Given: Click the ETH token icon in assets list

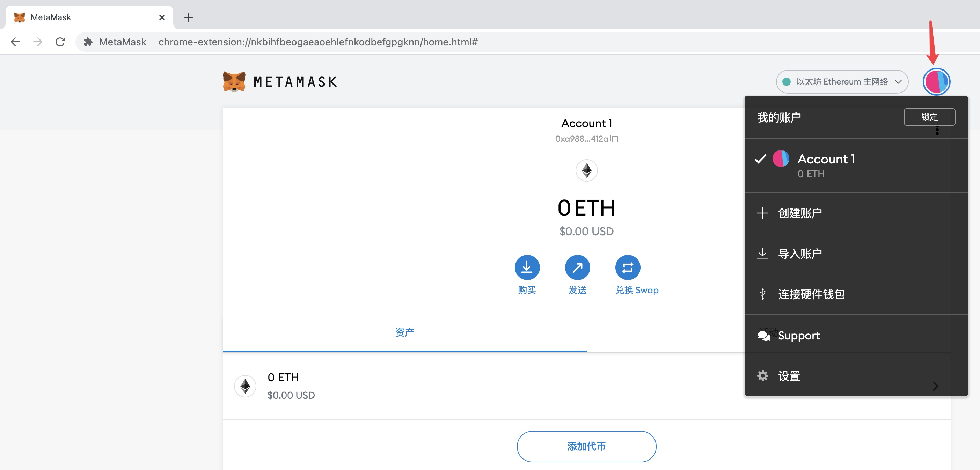Looking at the screenshot, I should point(245,386).
